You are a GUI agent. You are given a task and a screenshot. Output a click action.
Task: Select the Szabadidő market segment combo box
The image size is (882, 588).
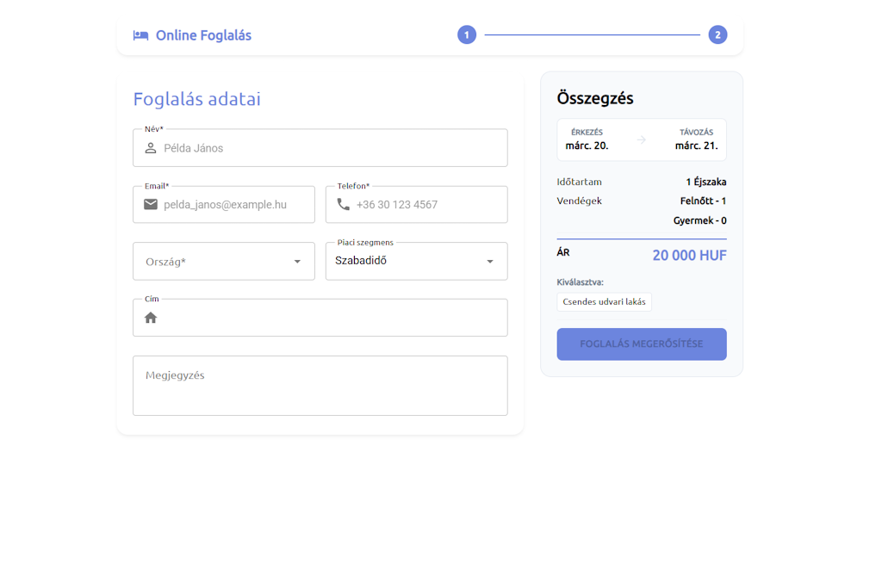405,261
